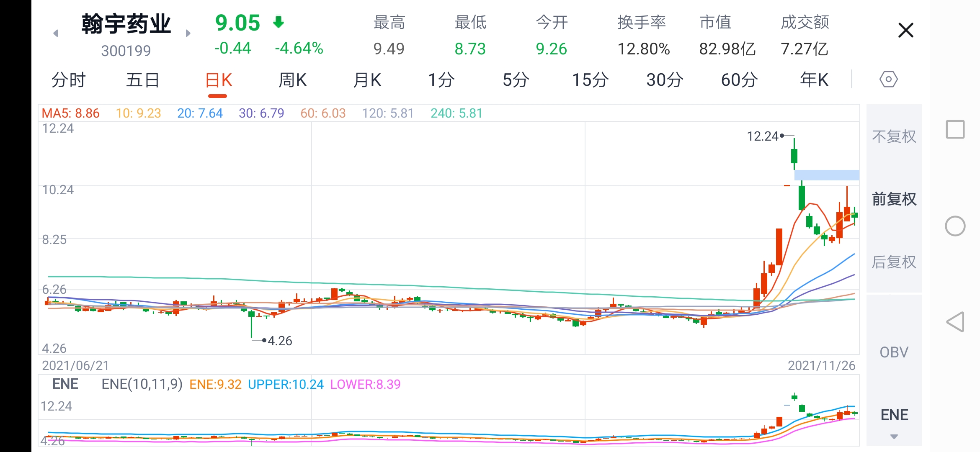This screenshot has height=452, width=980.
Task: Go to next stock with right arrow
Action: pyautogui.click(x=188, y=33)
